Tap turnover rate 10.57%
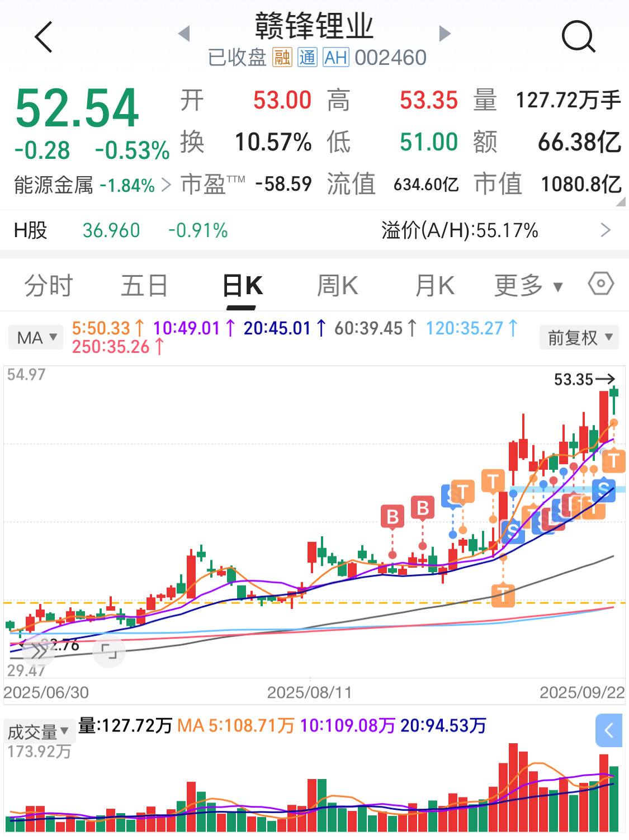Viewport: 629px width, 840px height. (273, 142)
